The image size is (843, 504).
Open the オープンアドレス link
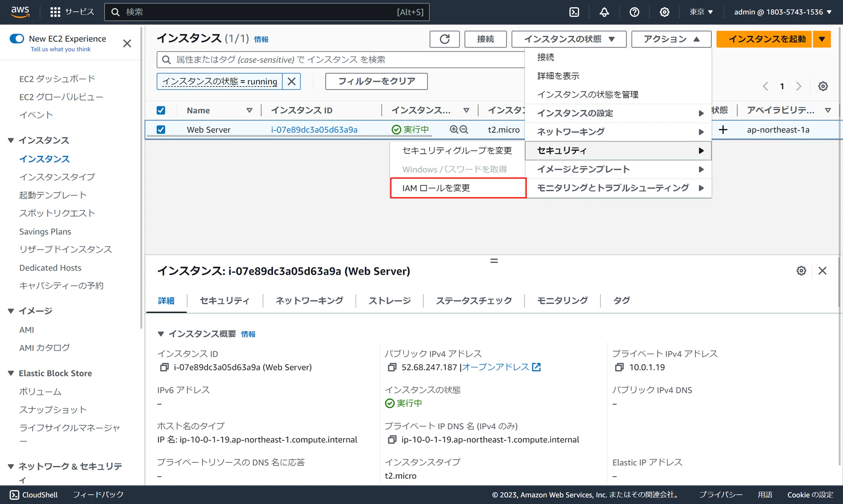pyautogui.click(x=495, y=367)
